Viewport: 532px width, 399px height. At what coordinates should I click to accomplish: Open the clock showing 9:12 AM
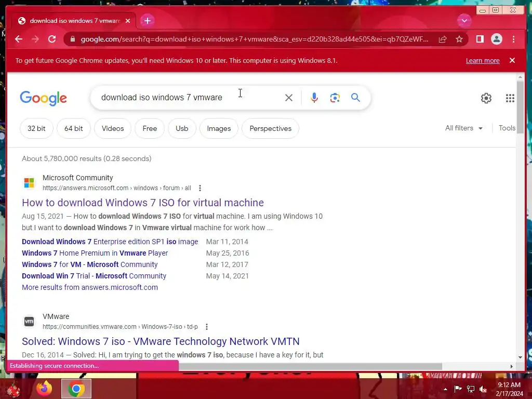509,389
